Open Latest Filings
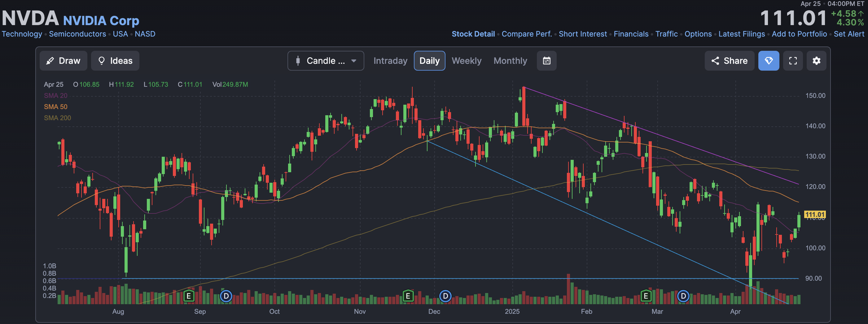Image resolution: width=868 pixels, height=324 pixels. [741, 34]
